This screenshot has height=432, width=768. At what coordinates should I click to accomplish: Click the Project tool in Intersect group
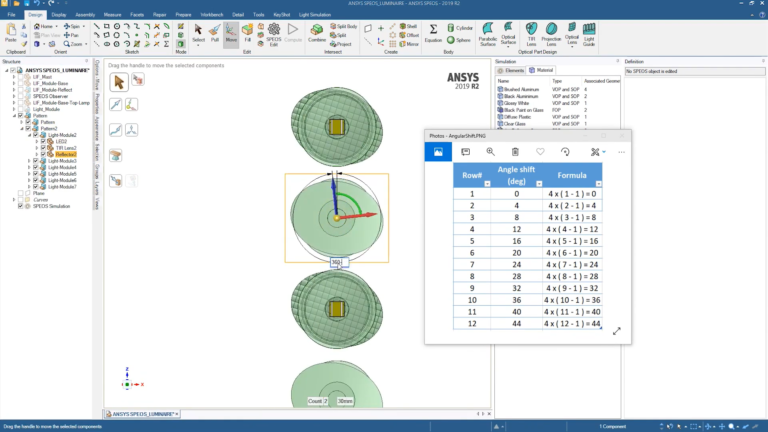[x=341, y=44]
